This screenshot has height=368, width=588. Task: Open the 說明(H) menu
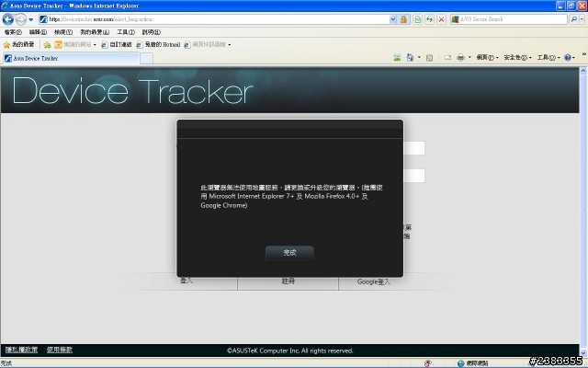point(151,32)
